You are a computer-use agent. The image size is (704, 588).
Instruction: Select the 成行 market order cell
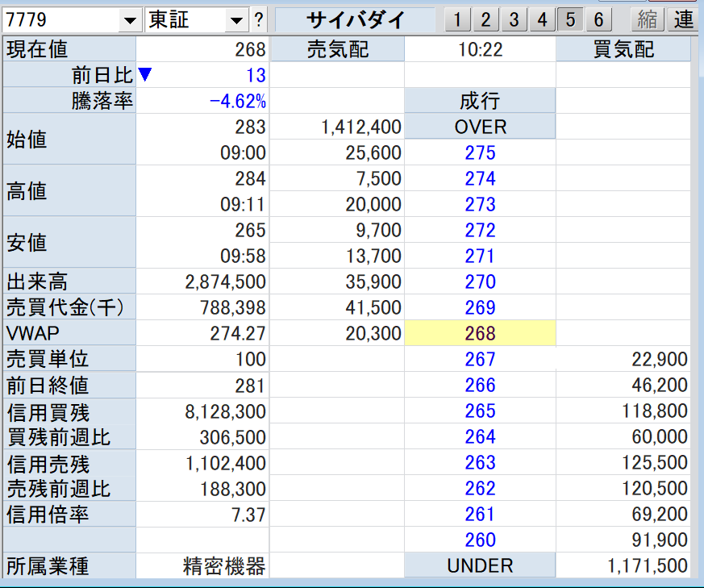coord(480,101)
